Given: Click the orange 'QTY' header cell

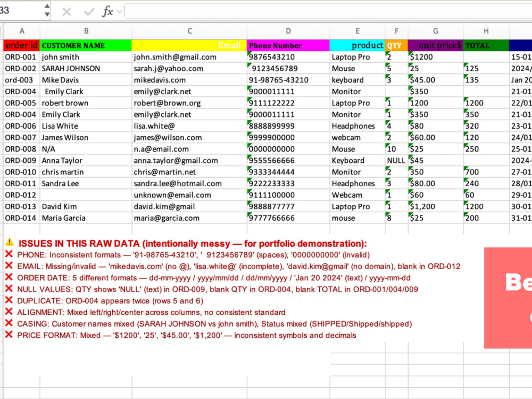Looking at the screenshot, I should pos(396,45).
